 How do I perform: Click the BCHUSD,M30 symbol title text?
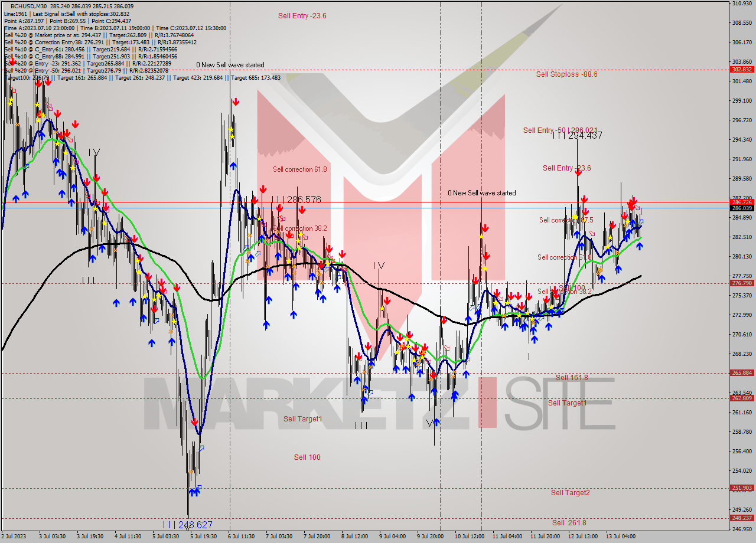click(x=28, y=6)
